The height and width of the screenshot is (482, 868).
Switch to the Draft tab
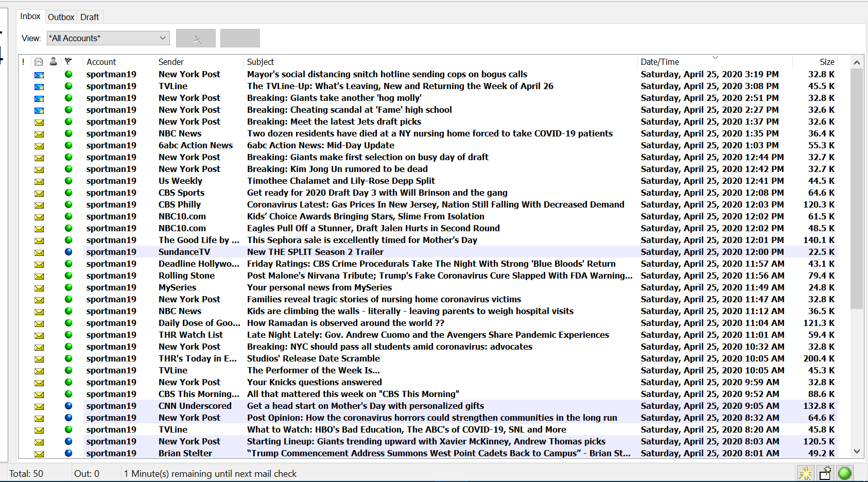pyautogui.click(x=90, y=17)
